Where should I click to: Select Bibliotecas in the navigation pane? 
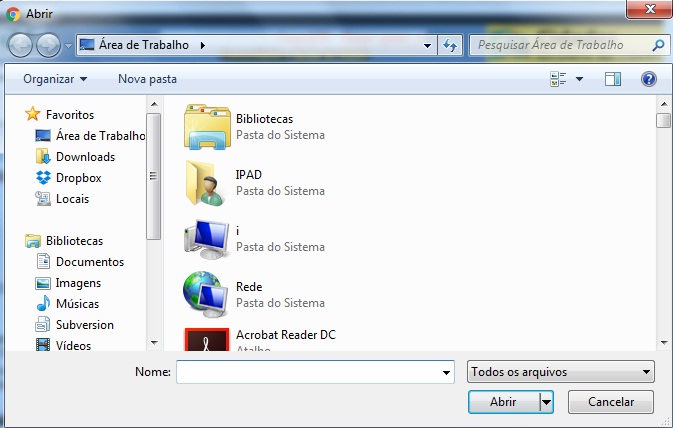coord(74,241)
